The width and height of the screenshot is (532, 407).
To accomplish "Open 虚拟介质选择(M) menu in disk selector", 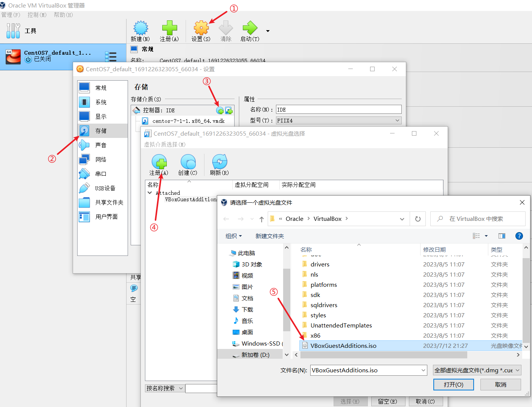I will point(165,144).
